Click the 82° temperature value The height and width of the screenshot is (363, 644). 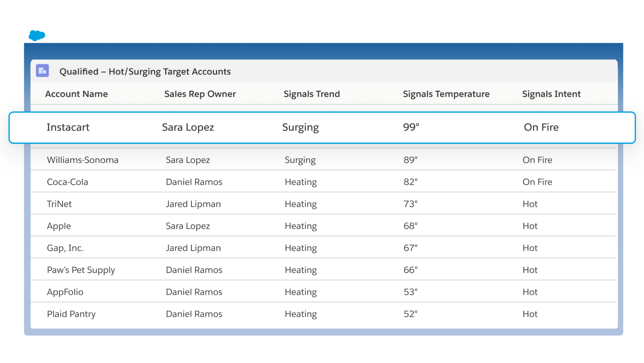click(410, 182)
